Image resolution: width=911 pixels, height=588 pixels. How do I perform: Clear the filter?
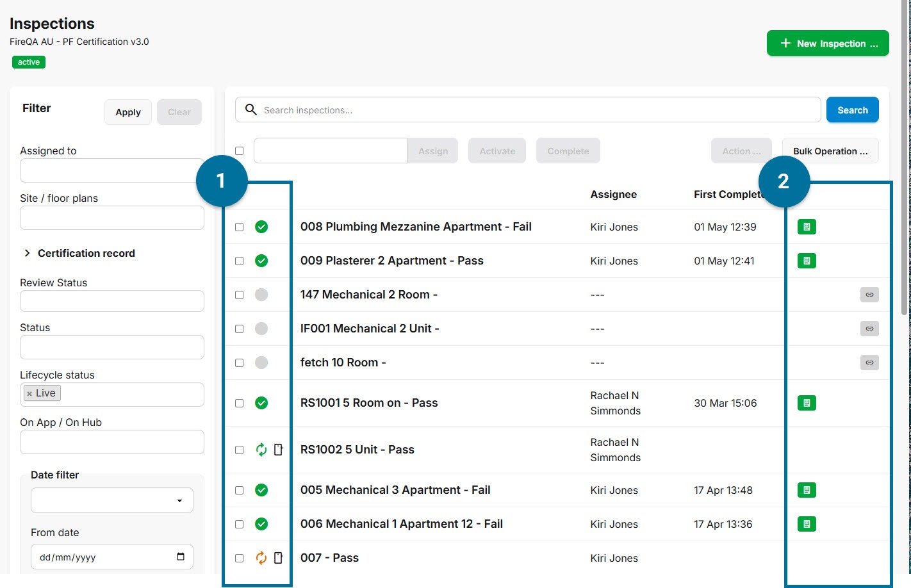tap(179, 112)
